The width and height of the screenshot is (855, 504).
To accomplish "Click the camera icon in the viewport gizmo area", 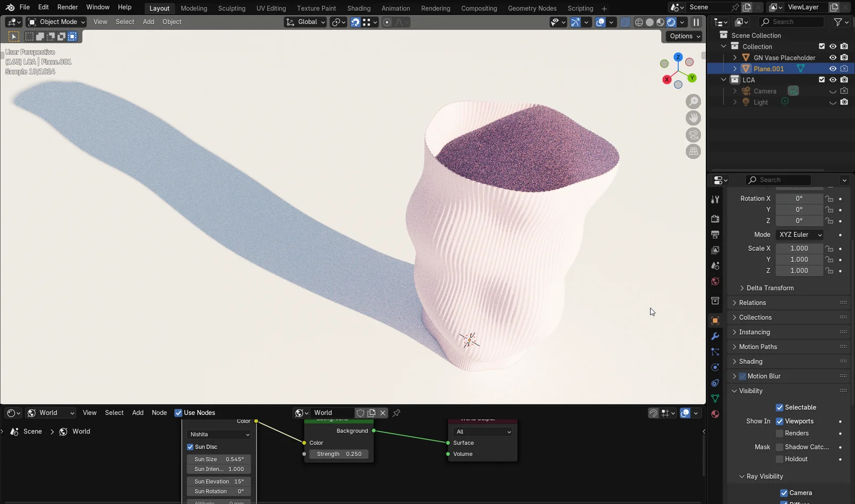I will pyautogui.click(x=693, y=135).
